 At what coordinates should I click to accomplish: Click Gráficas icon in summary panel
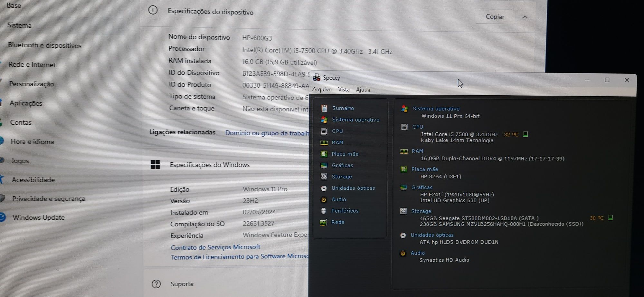[403, 187]
